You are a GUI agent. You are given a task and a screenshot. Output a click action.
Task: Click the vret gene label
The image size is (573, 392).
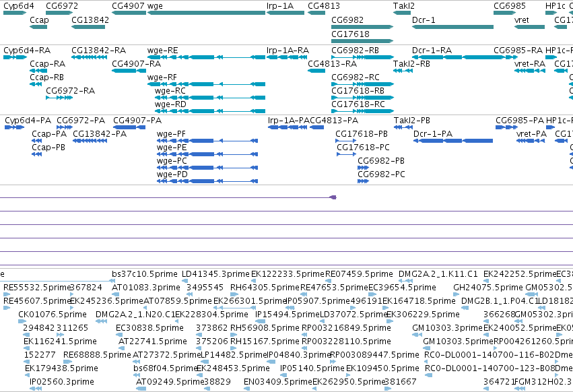pyautogui.click(x=521, y=20)
